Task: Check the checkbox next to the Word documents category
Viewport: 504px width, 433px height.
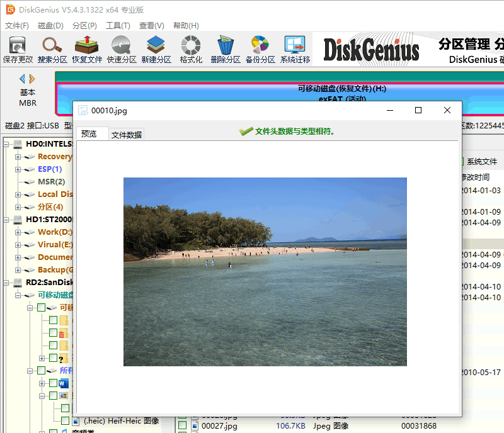Action: click(x=52, y=383)
